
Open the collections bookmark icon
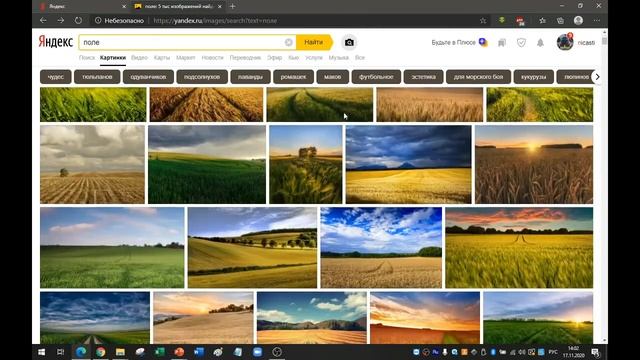coord(502,42)
